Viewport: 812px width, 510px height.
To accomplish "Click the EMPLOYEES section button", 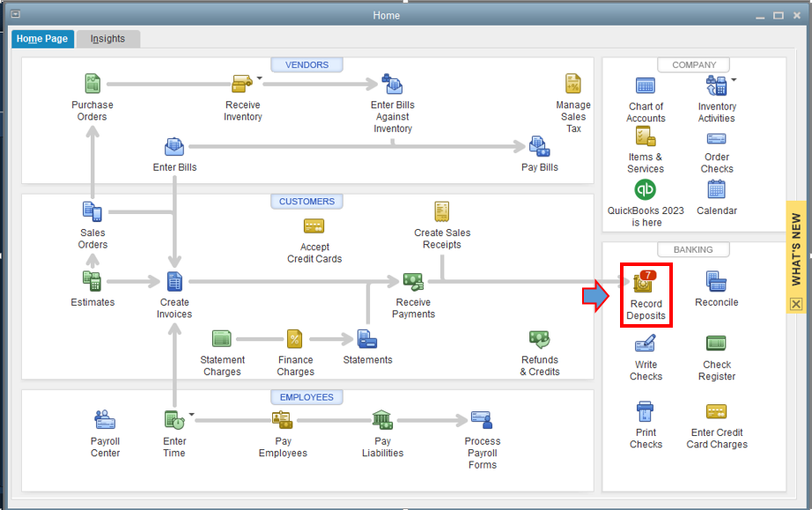I will 306,397.
